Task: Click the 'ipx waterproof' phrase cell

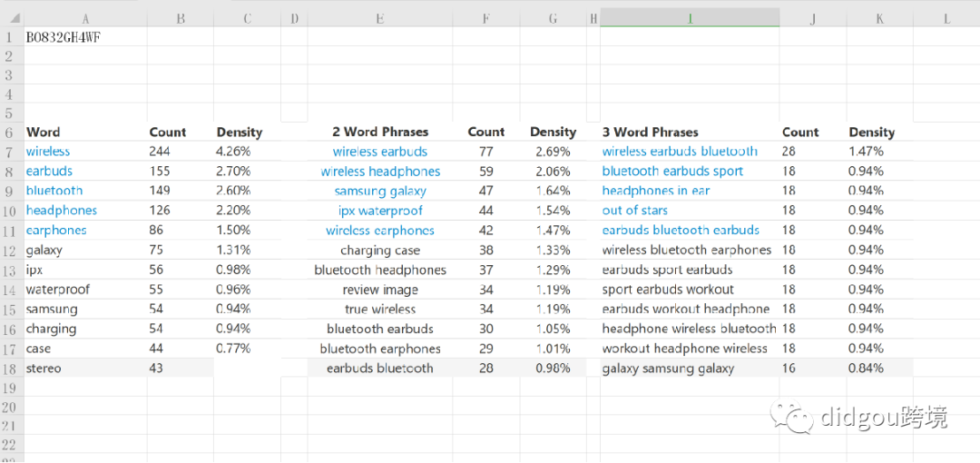Action: click(x=380, y=211)
